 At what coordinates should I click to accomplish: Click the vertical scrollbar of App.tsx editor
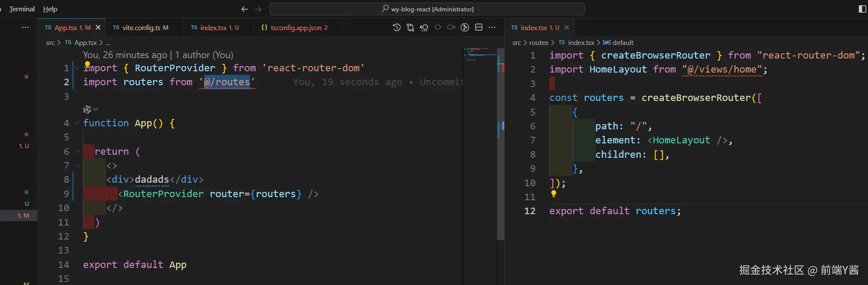point(501,144)
